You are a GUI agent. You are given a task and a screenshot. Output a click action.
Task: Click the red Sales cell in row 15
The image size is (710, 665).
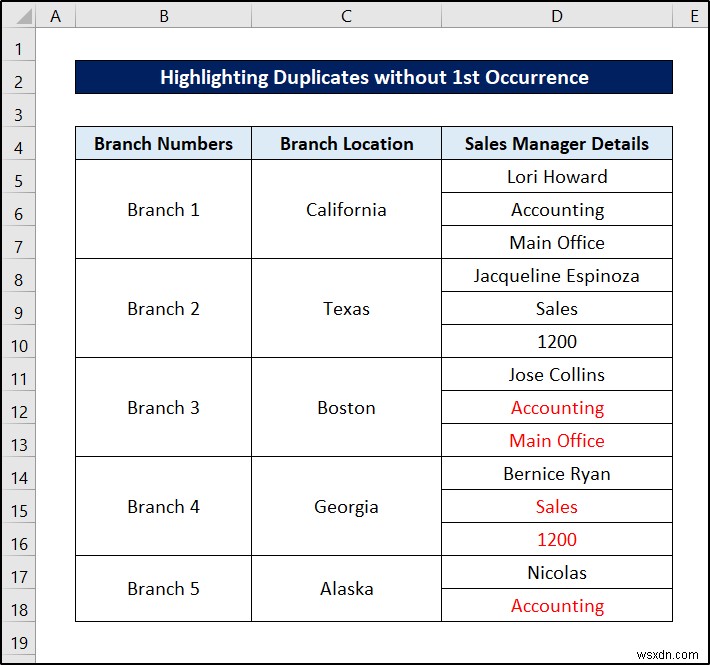click(557, 507)
